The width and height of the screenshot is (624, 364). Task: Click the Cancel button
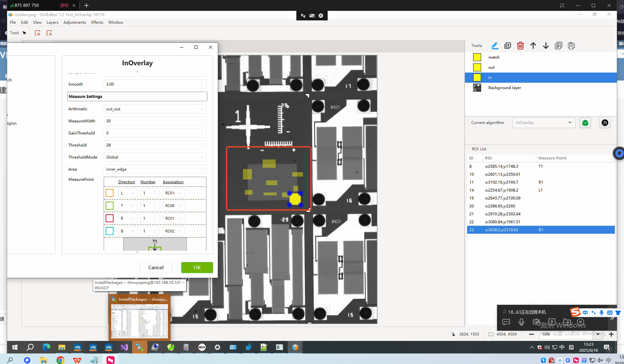[x=156, y=267]
